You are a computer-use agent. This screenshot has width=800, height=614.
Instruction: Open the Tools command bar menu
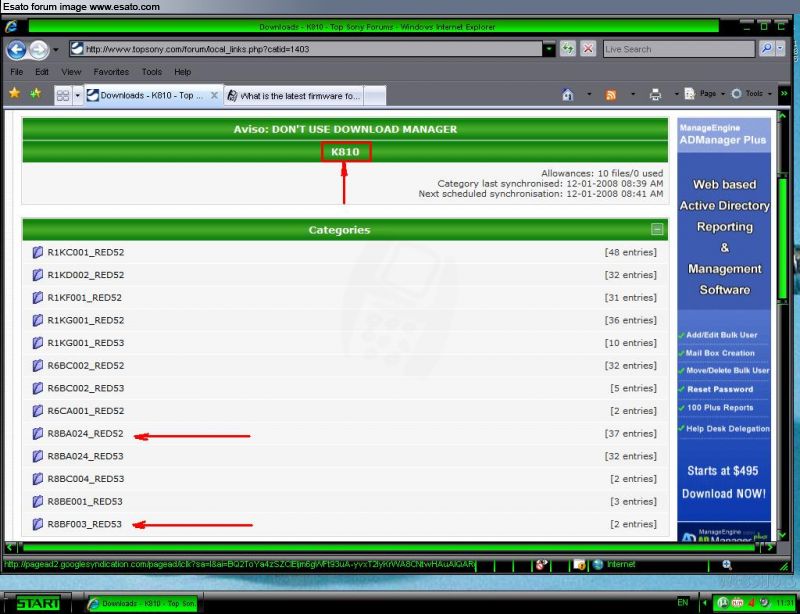pyautogui.click(x=751, y=94)
